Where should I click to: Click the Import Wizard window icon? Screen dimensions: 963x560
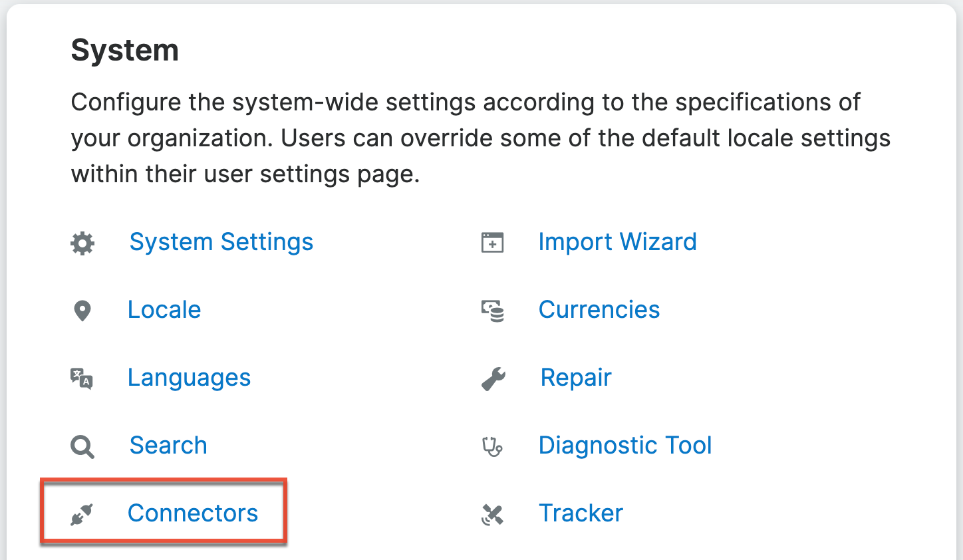(x=493, y=243)
